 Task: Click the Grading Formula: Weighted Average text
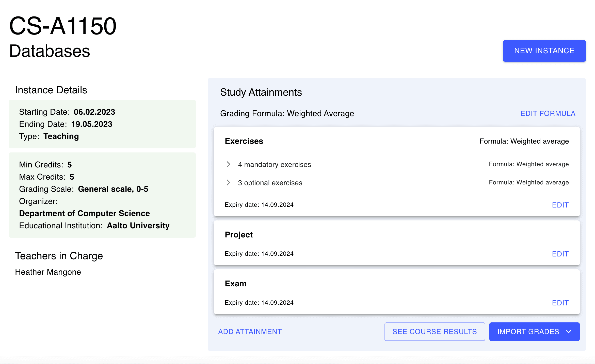287,113
